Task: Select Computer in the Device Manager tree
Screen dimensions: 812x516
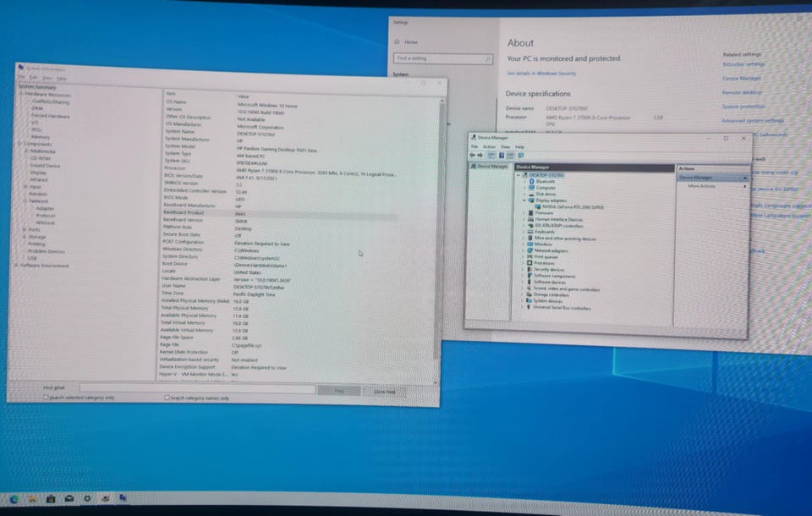Action: pyautogui.click(x=546, y=188)
